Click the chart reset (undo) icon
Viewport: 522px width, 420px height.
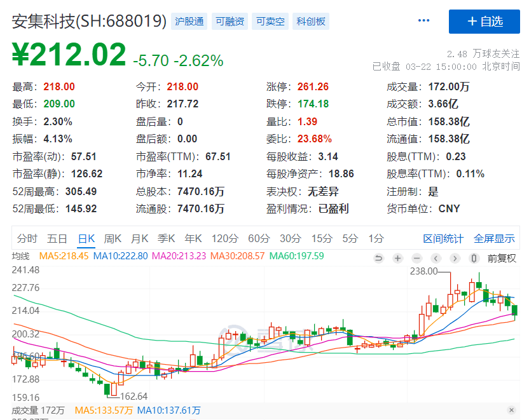coord(380,259)
